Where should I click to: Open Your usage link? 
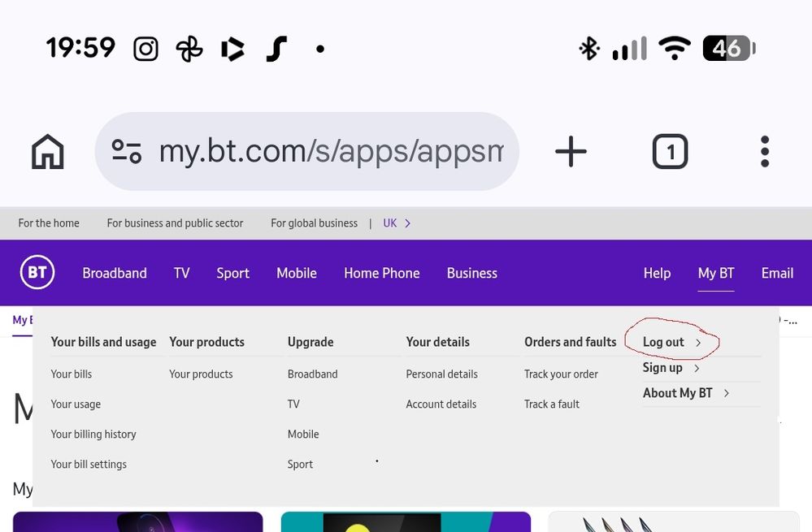coord(76,404)
